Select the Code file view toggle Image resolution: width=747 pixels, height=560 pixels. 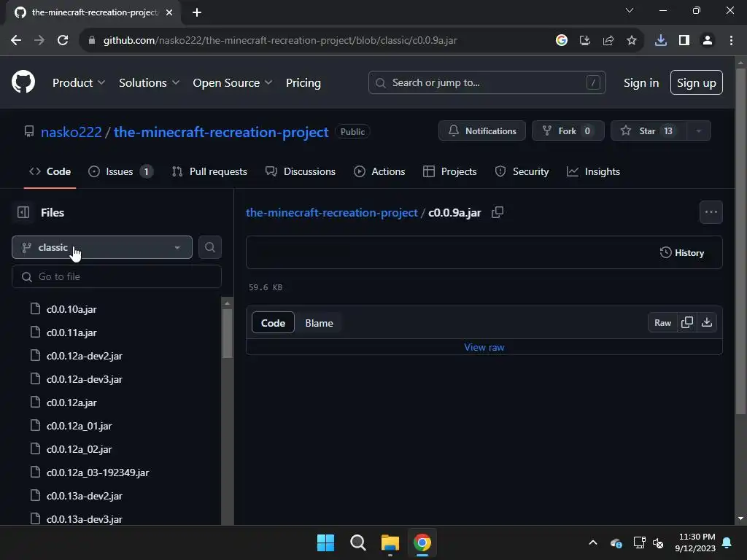(273, 323)
